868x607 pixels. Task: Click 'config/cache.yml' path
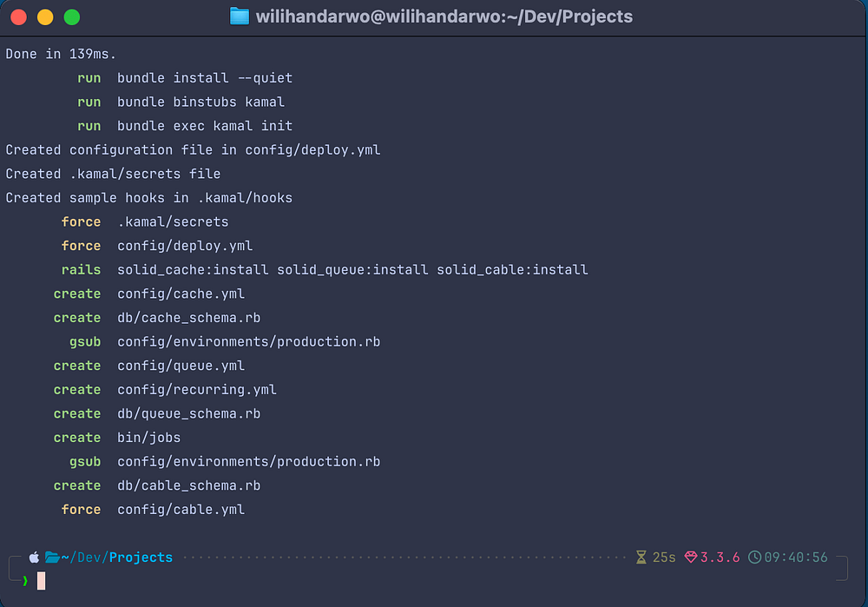click(181, 294)
